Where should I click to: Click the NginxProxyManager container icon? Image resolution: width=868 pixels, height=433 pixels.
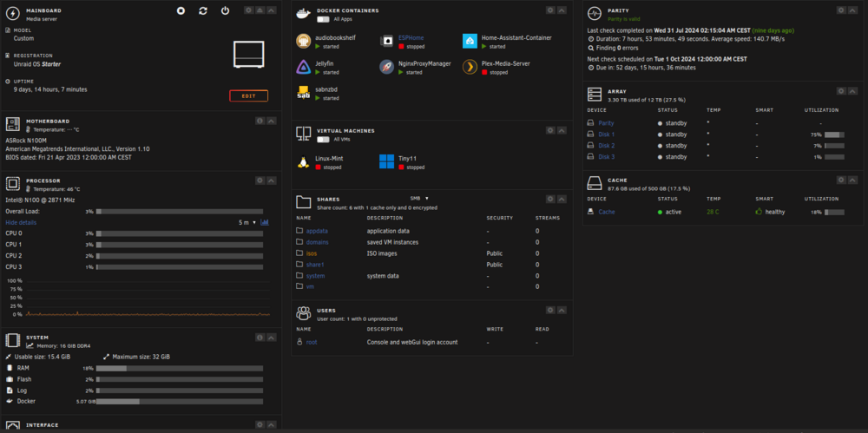[x=386, y=67]
